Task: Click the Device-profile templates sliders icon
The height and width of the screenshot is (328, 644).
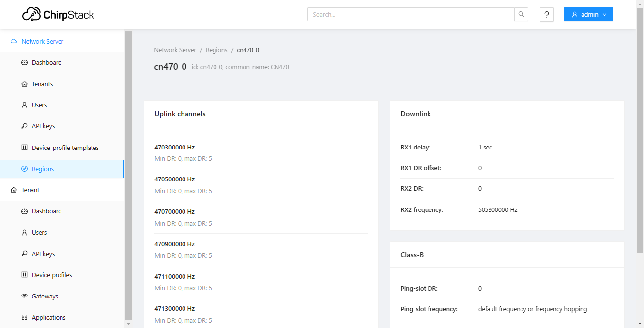Action: pyautogui.click(x=25, y=148)
